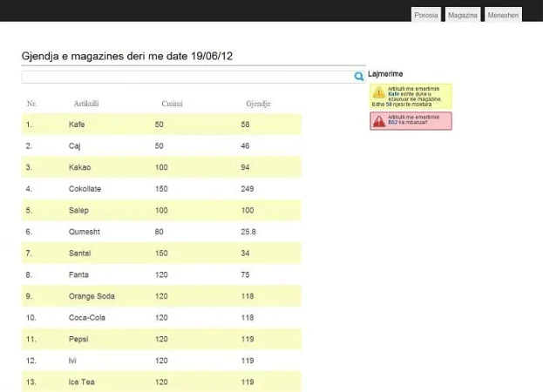The width and height of the screenshot is (543, 392).
Task: Click the Nr. column header
Action: click(x=32, y=105)
